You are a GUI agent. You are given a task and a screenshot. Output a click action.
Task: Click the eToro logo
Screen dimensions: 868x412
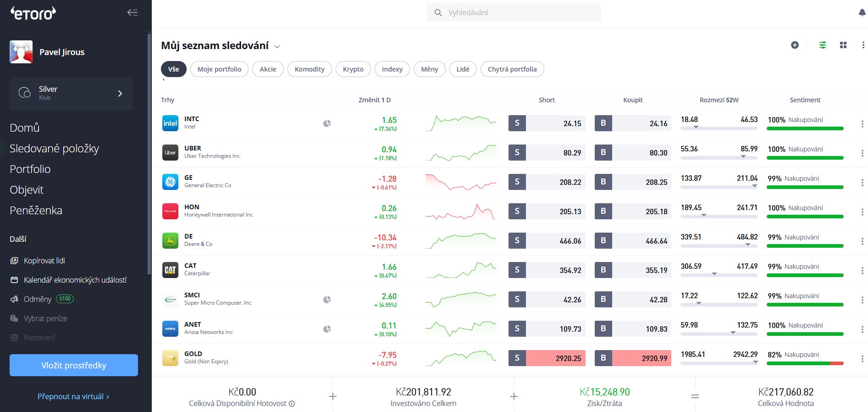pos(33,13)
